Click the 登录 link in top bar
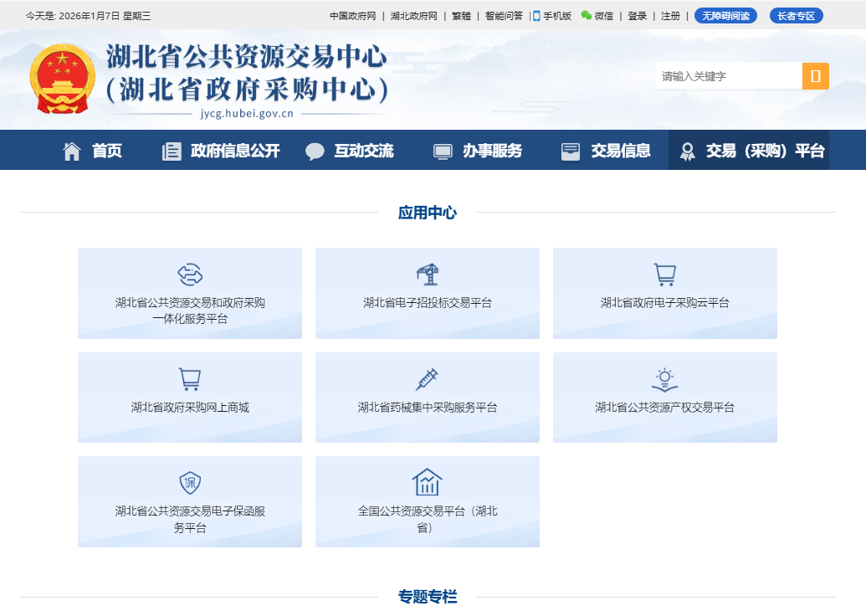Viewport: 866px width, 616px height. 637,16
